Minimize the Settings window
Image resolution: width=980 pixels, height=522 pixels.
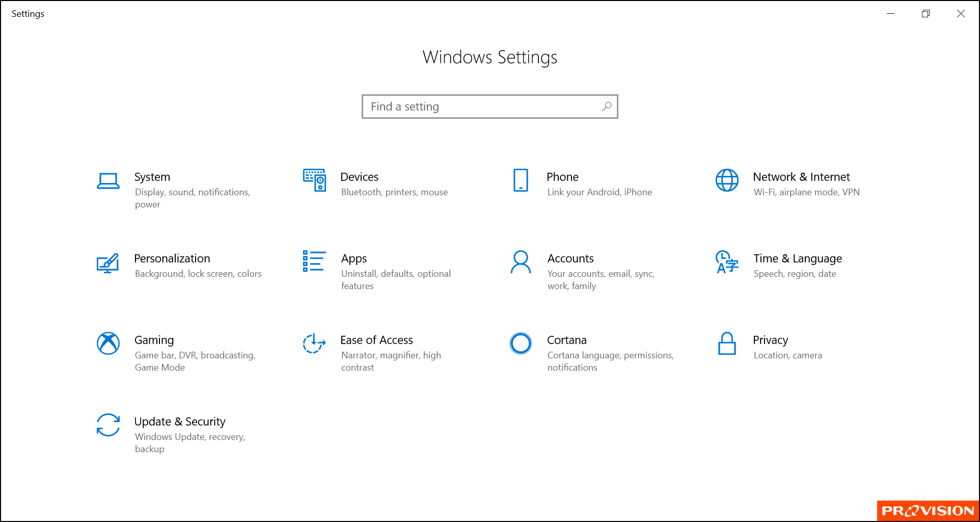tap(890, 14)
